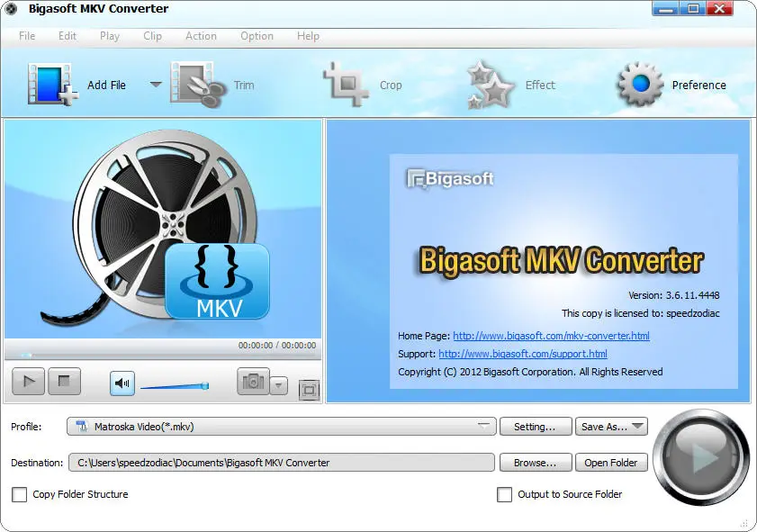This screenshot has height=532, width=757.
Task: Open the Edit menu
Action: [68, 36]
